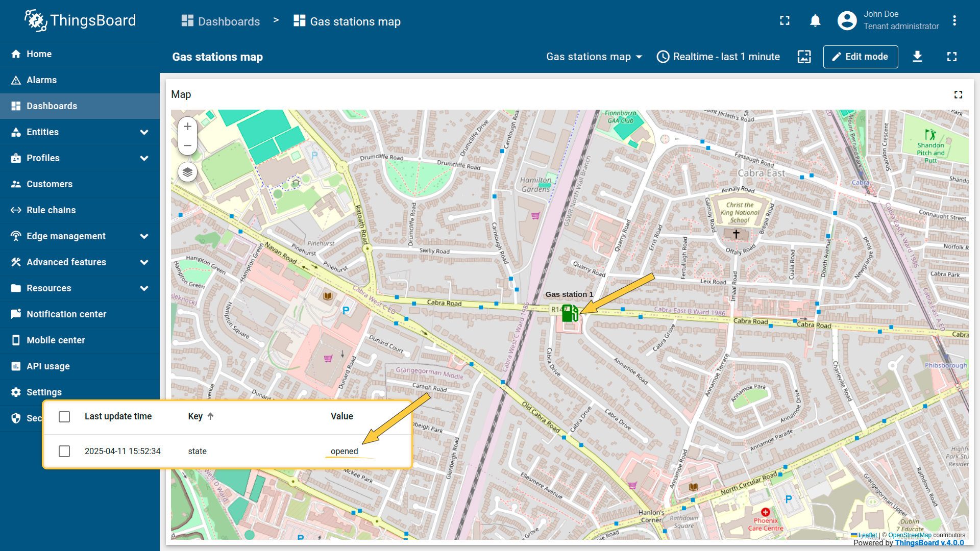Open the OpenStreetMap attribution link
Screen dimensions: 980x551
pos(910,535)
